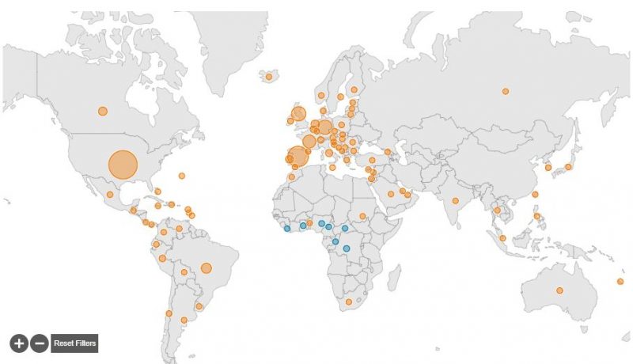Select the orange bubble over Iceland
Image resolution: width=633 pixels, height=364 pixels.
(x=269, y=77)
